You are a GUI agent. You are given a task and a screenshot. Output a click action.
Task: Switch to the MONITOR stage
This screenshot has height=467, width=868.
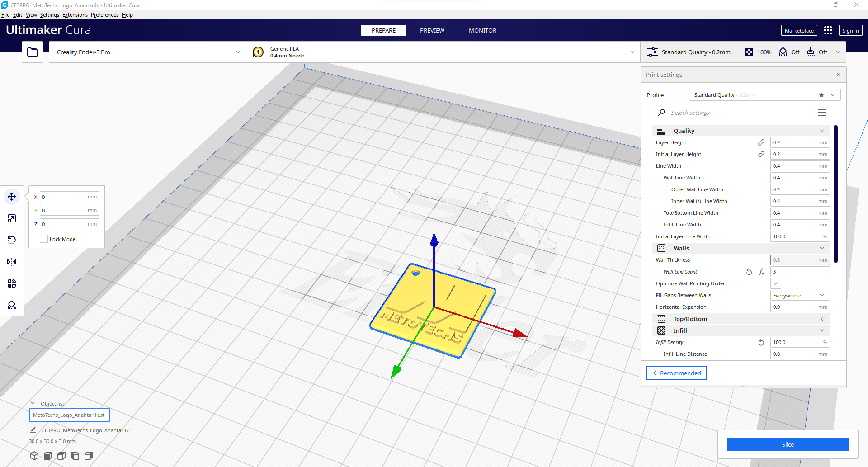pyautogui.click(x=482, y=30)
